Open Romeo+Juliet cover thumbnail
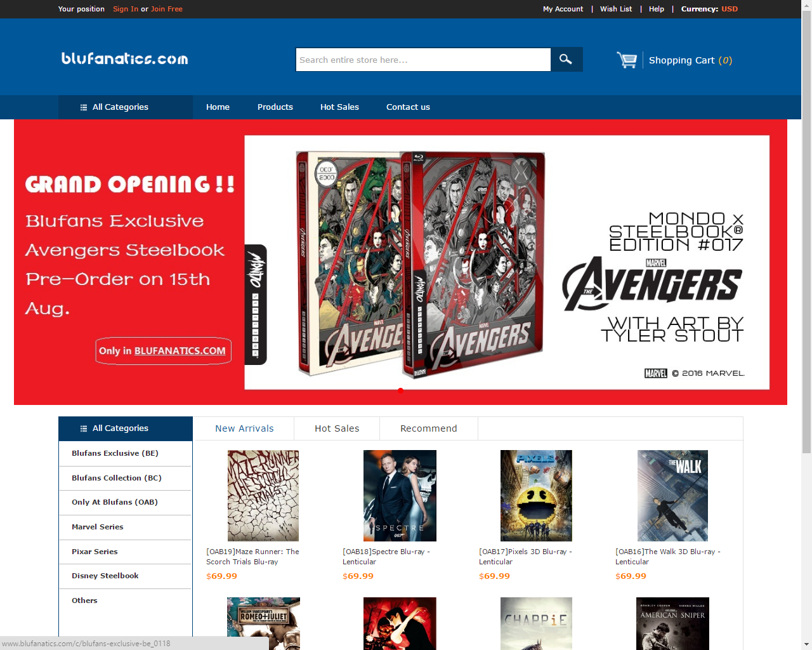 263,623
